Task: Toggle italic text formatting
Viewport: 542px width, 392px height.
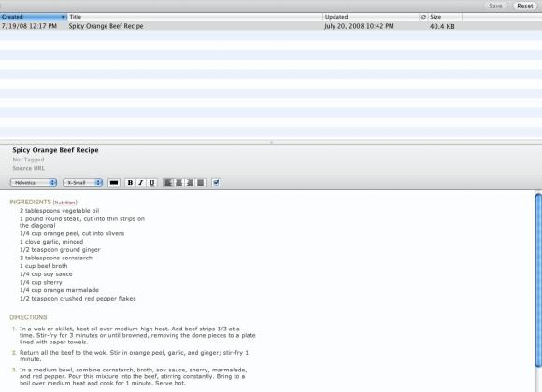Action: coord(141,183)
